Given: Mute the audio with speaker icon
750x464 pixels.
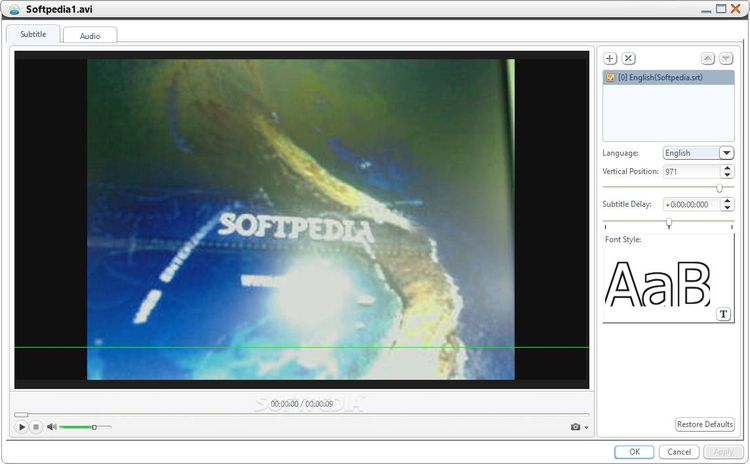Looking at the screenshot, I should pos(52,427).
